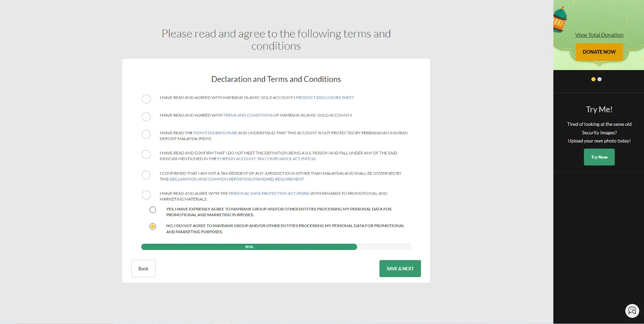Viewport: 644px width, 324px height.
Task: Open the PIDM's DIS Brochure link
Action: (215, 133)
